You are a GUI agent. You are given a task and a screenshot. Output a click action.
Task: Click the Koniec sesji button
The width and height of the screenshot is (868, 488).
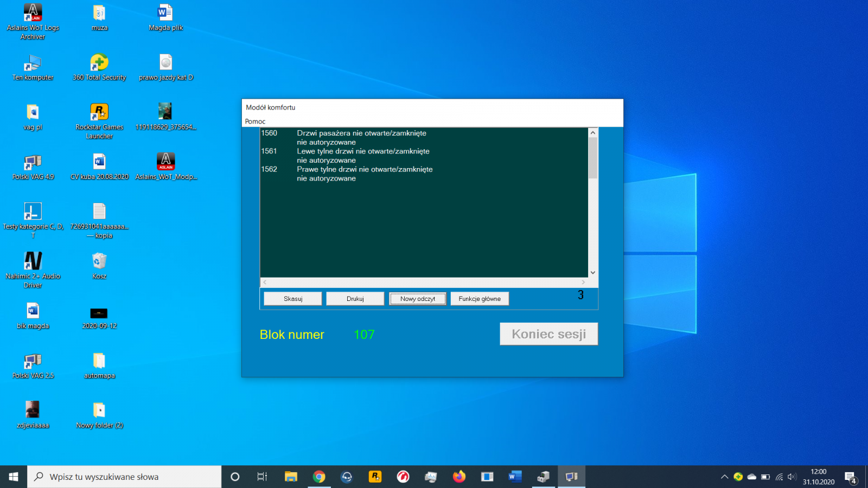[x=549, y=334]
